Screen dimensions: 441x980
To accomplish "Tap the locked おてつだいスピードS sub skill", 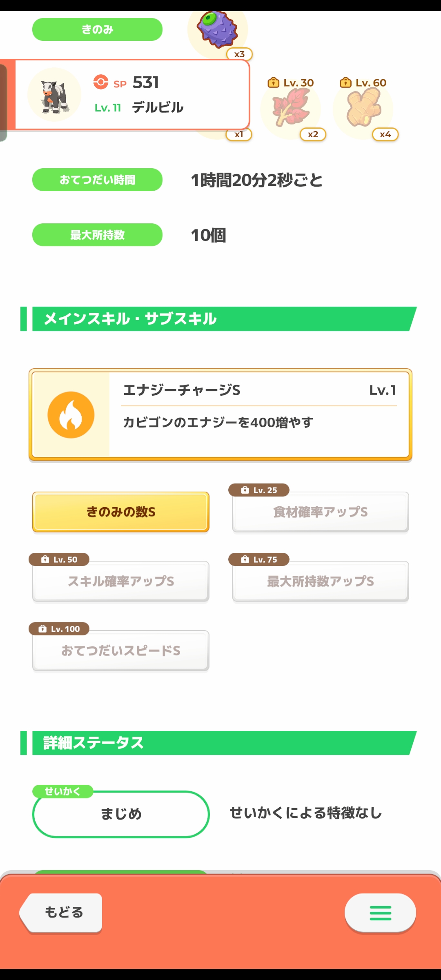I will tap(121, 650).
